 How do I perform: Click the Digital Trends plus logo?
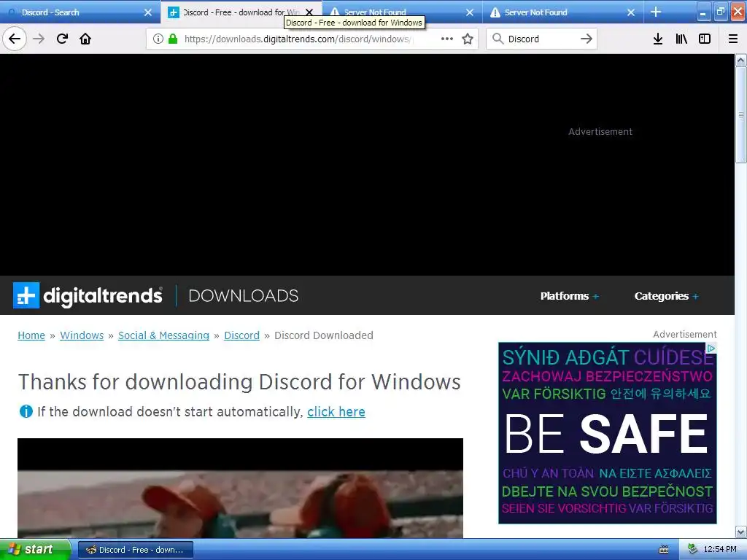26,295
